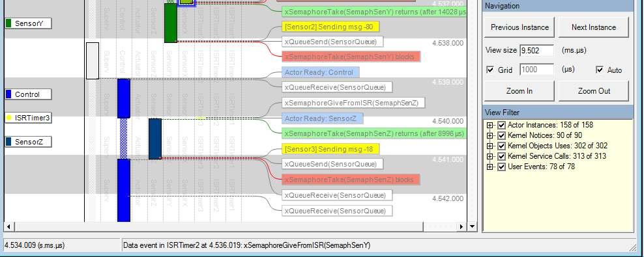This screenshot has height=257, width=644.
Task: Expand the Kernel Objects Uses tree node
Action: click(x=490, y=146)
